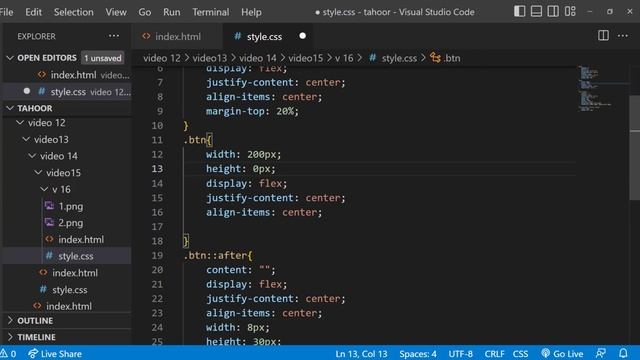
Task: Open the Help menu
Action: point(251,12)
